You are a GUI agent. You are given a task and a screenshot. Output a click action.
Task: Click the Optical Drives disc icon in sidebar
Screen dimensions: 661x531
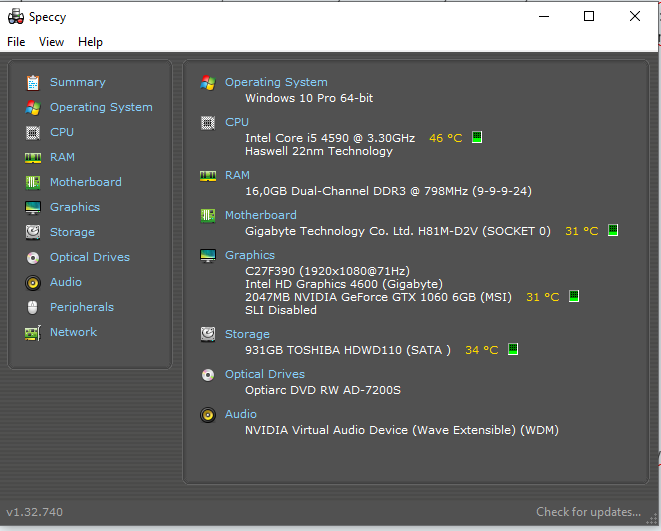point(33,257)
